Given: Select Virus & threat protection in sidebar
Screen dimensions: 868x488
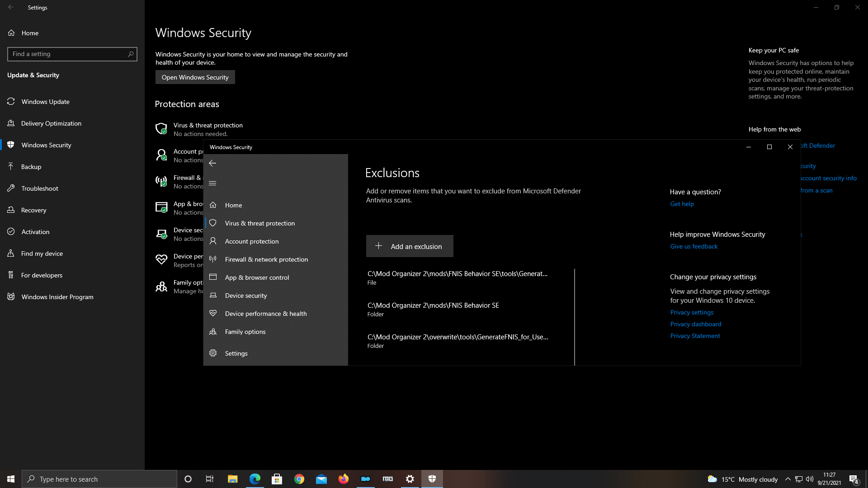Looking at the screenshot, I should pos(276,223).
